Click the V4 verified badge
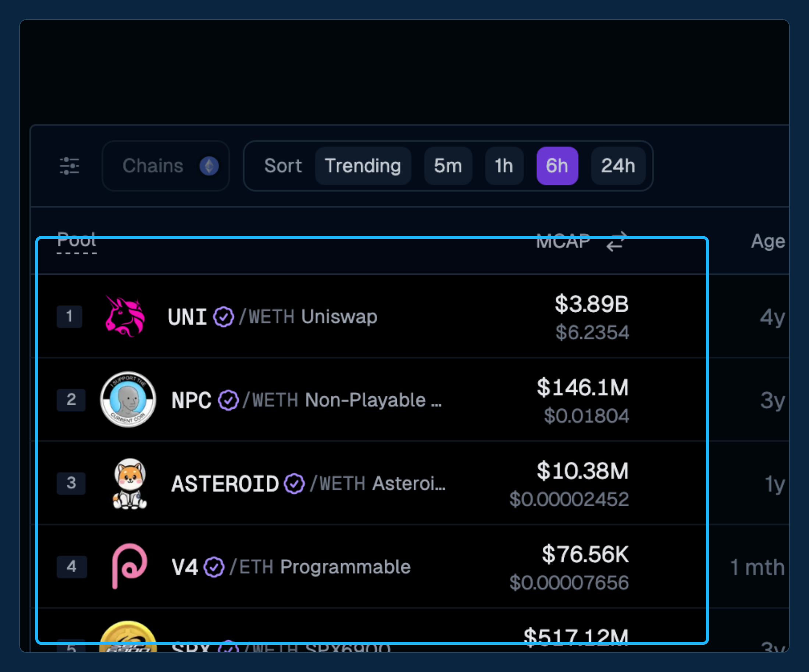 pyautogui.click(x=214, y=567)
